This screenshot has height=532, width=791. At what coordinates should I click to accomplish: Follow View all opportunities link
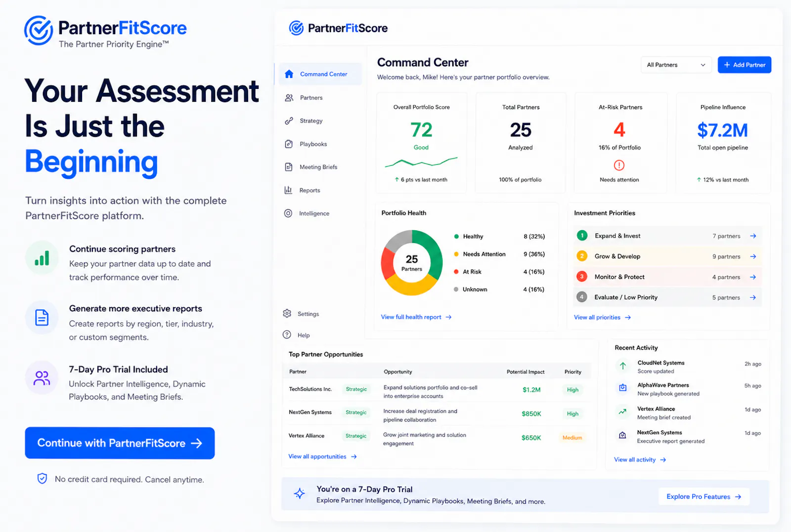322,456
